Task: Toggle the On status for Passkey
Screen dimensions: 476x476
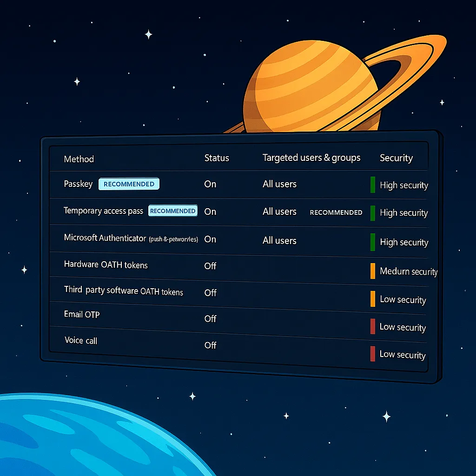Action: coord(210,184)
